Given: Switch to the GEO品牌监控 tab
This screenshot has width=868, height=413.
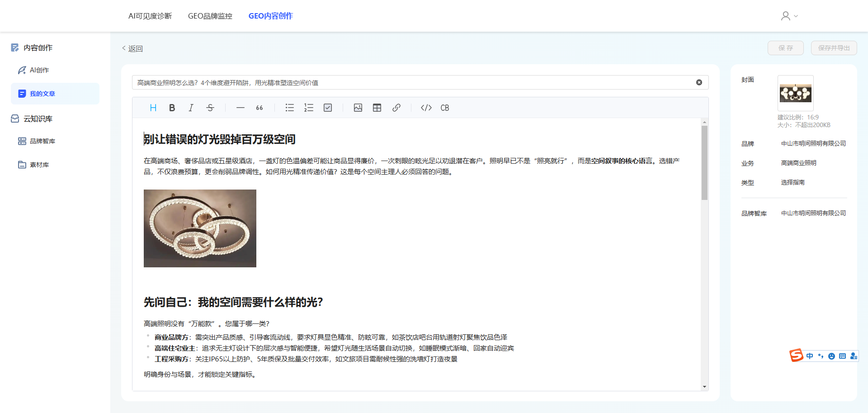Looking at the screenshot, I should click(x=210, y=16).
